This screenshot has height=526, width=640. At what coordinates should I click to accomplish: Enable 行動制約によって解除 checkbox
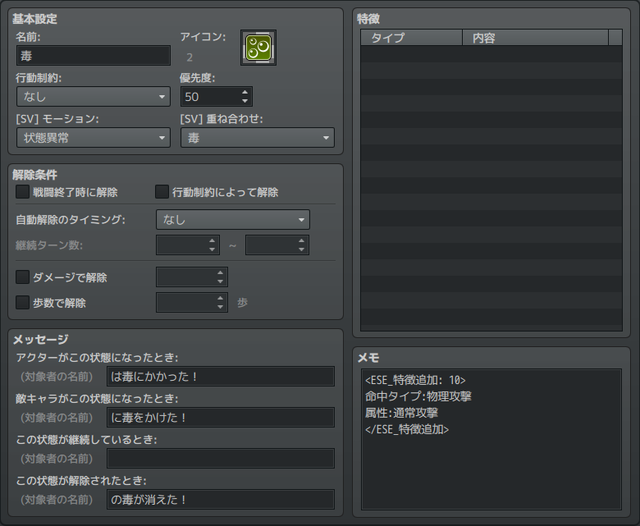click(x=162, y=192)
